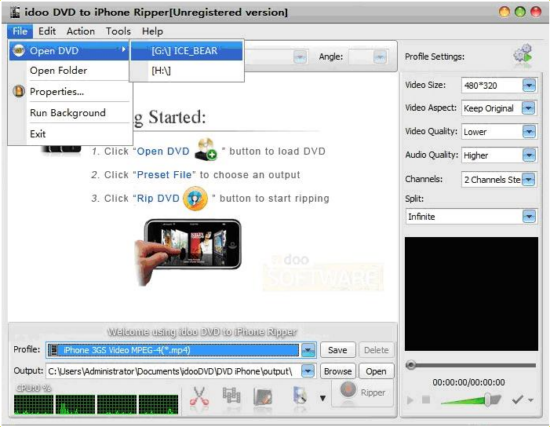Click the Save profile button

(x=337, y=350)
